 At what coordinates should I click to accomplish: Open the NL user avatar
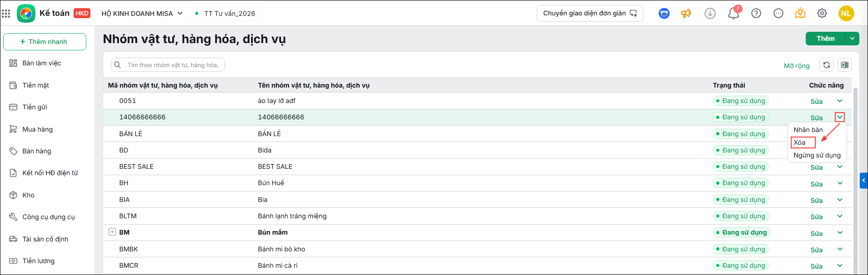coord(846,14)
